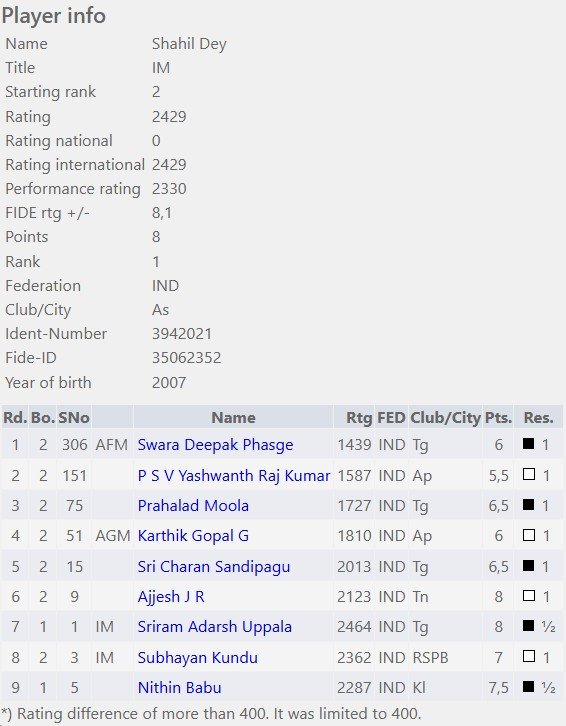
Task: Click white piece icon in round 2
Action: click(528, 474)
